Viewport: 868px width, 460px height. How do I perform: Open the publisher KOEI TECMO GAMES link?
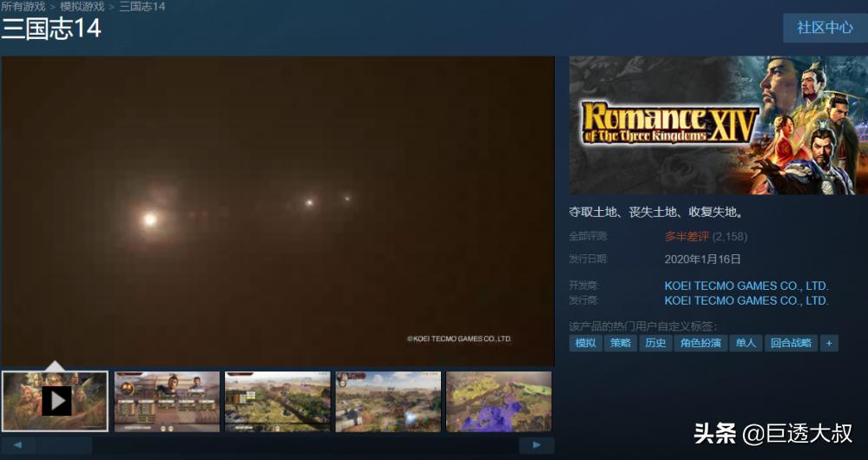coord(746,300)
